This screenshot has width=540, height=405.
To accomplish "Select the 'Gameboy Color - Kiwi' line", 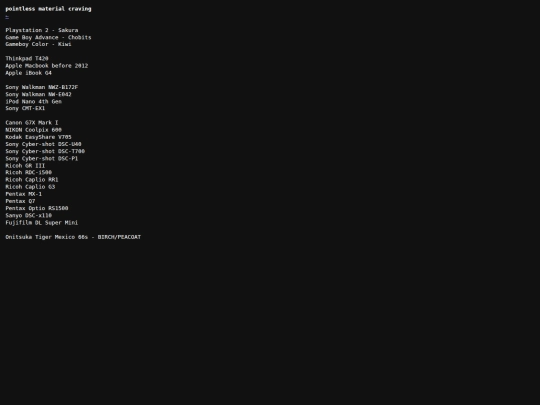I will [38, 44].
